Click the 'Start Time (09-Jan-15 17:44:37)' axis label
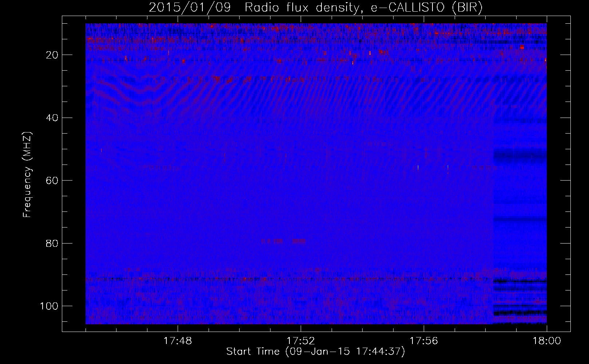Screen dimensions: 589x364 [316, 352]
